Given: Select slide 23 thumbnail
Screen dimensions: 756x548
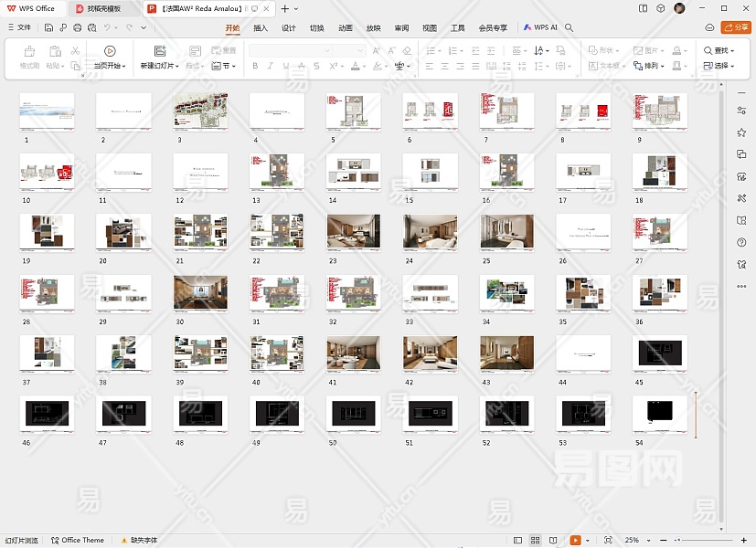Looking at the screenshot, I should pos(354,233).
